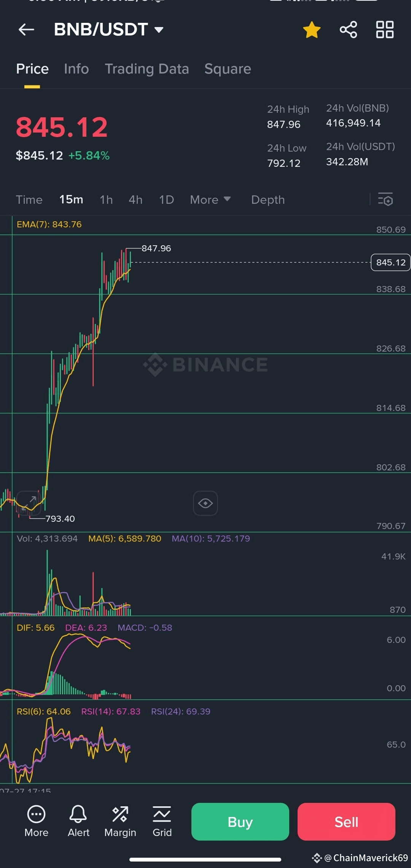Tap the RSI(24): 69.39 label
Screen dimensions: 411x868
pyautogui.click(x=181, y=711)
